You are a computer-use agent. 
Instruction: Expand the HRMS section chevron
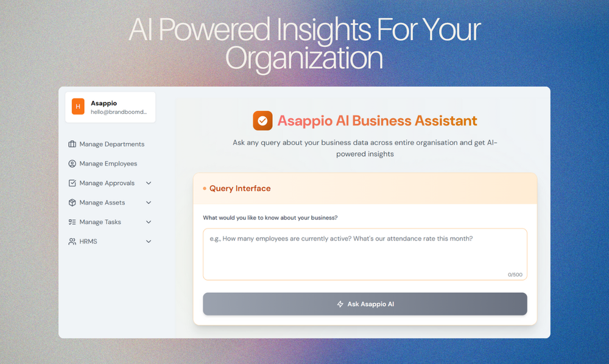149,241
